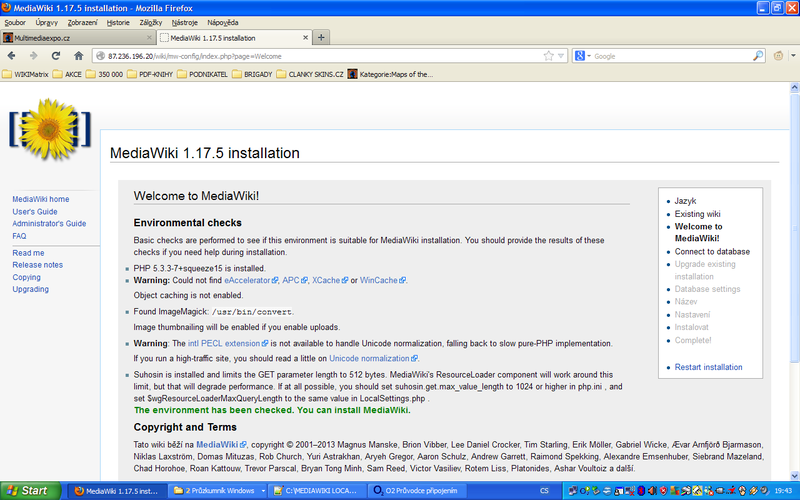This screenshot has width=800, height=500.
Task: Switch to Průzkumník Windows taskbar group
Action: coord(217,491)
